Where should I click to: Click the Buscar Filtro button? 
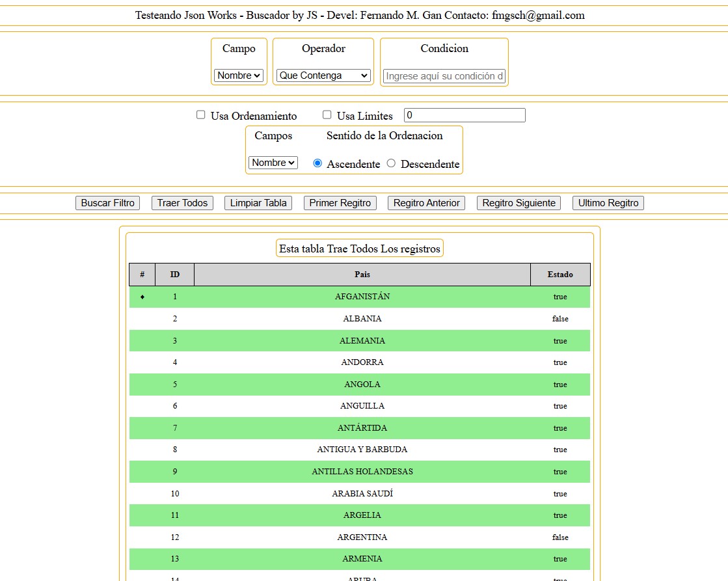point(107,202)
